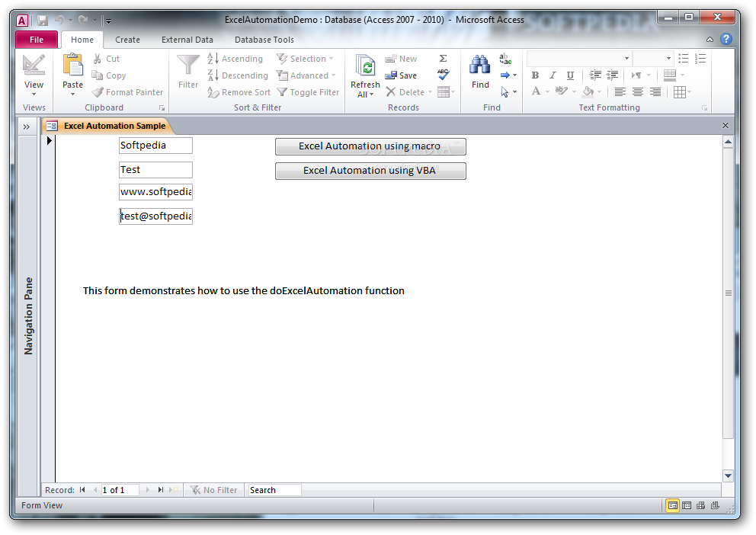Click the Search box in the record navigator
Viewport: 756px width, 535px height.
274,490
